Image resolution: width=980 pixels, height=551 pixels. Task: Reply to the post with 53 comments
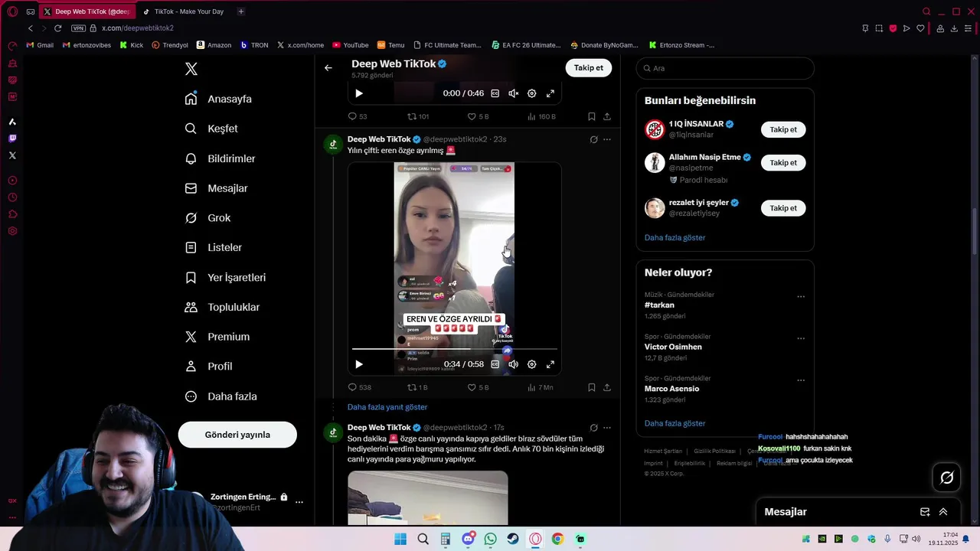click(358, 116)
